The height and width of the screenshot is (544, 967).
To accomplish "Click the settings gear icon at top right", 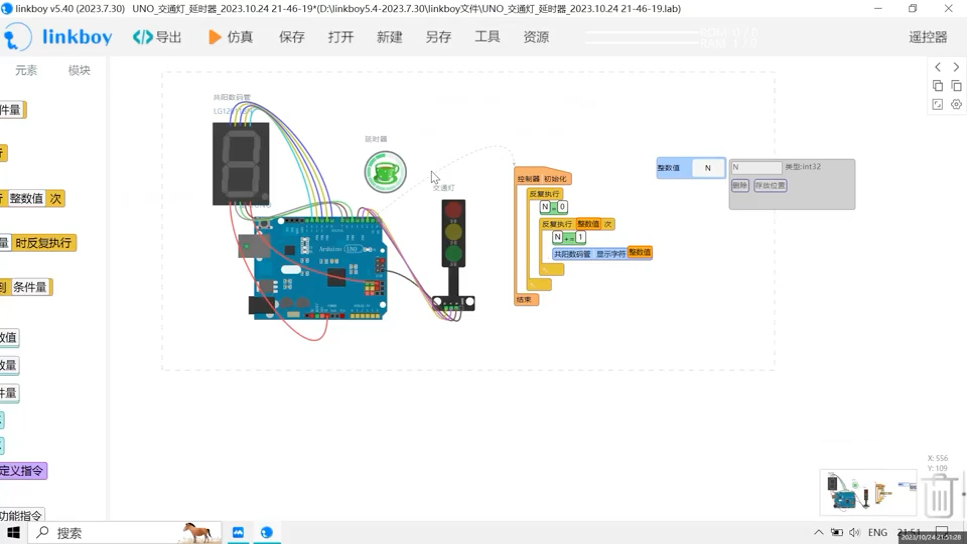I will [956, 104].
